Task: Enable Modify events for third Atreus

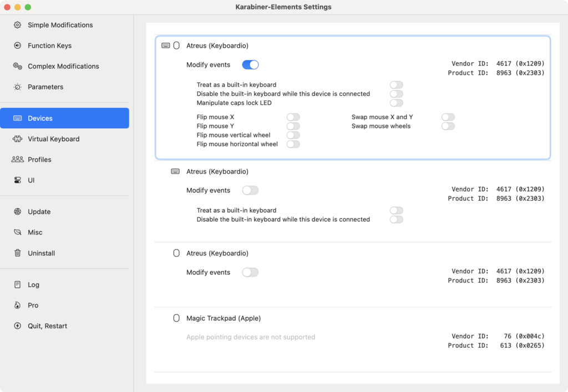Action: point(250,272)
